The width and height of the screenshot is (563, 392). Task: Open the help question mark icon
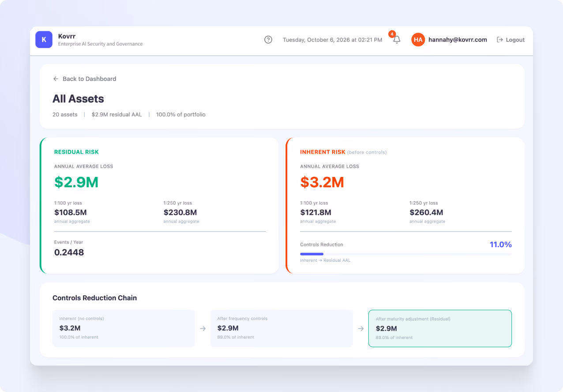(x=268, y=40)
